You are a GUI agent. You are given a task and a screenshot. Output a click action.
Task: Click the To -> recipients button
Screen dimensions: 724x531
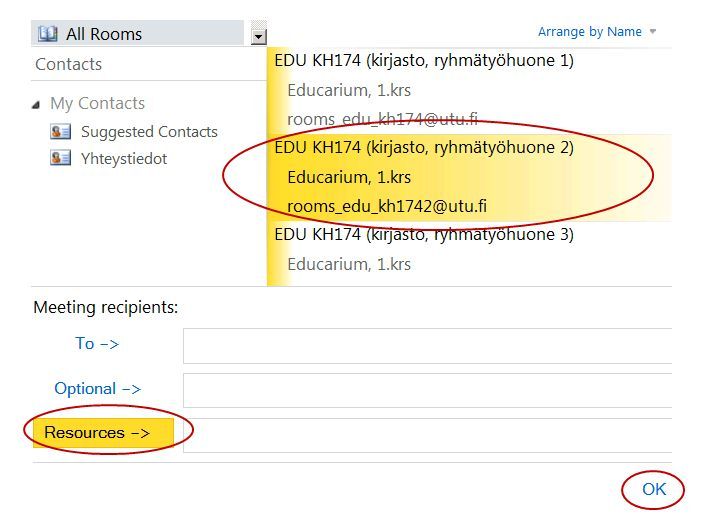[x=97, y=344]
